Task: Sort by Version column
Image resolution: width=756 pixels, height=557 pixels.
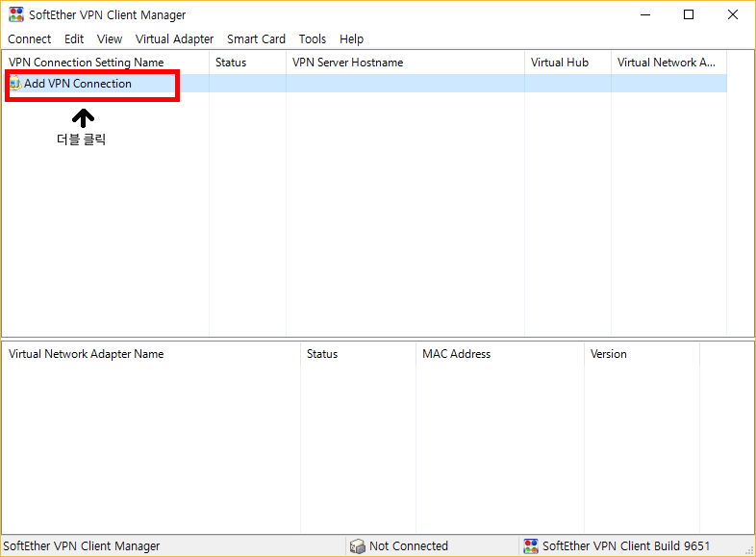Action: [x=642, y=354]
